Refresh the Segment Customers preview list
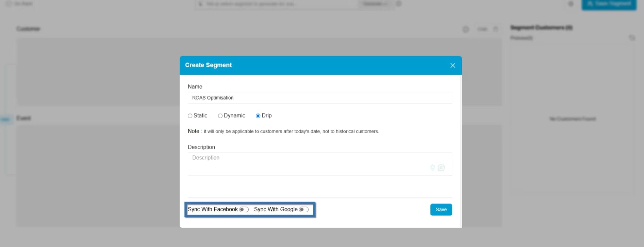644x247 pixels. pyautogui.click(x=632, y=38)
